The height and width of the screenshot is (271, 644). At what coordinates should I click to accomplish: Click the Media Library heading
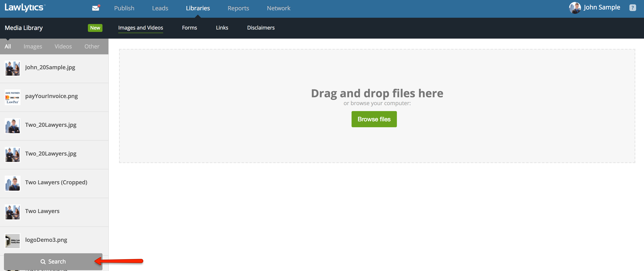tap(24, 28)
